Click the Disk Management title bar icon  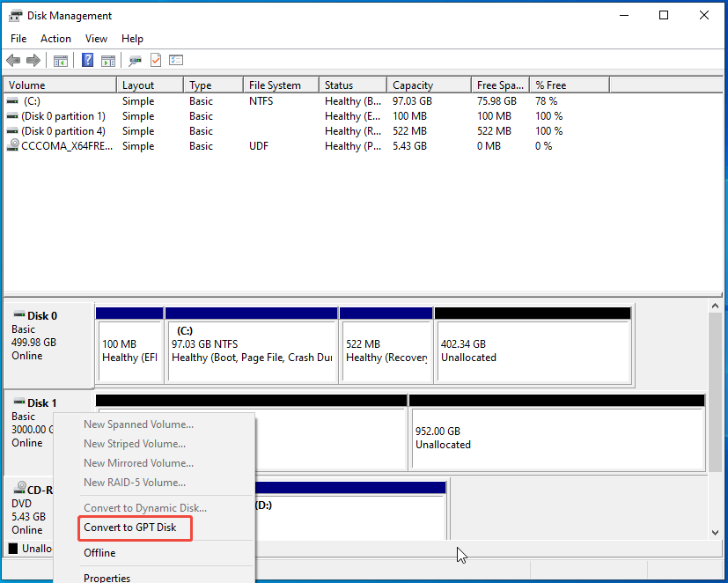14,15
